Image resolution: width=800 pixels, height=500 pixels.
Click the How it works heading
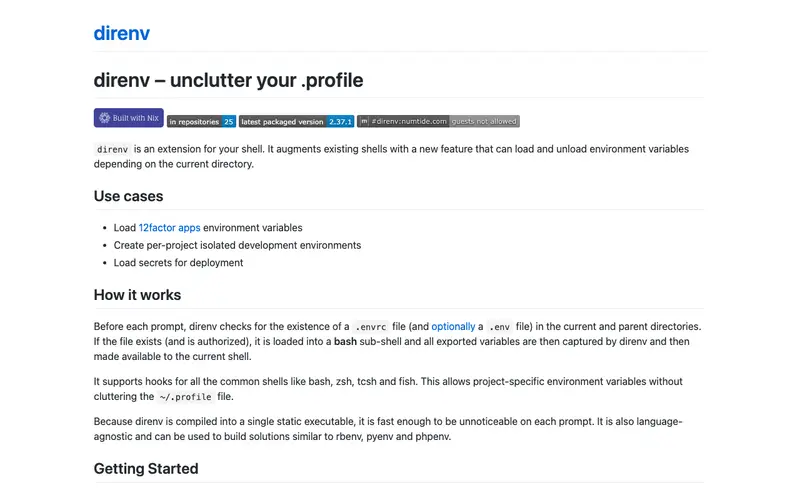tap(137, 295)
